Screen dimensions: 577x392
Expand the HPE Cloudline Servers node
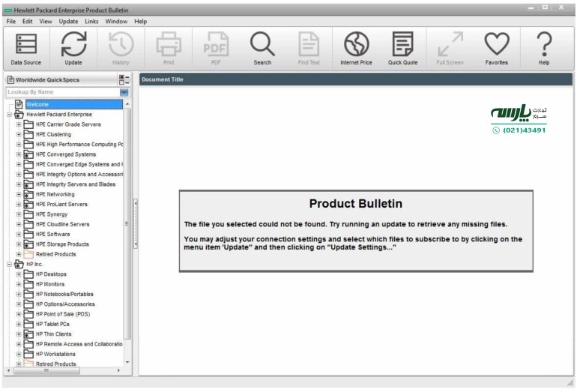point(19,224)
